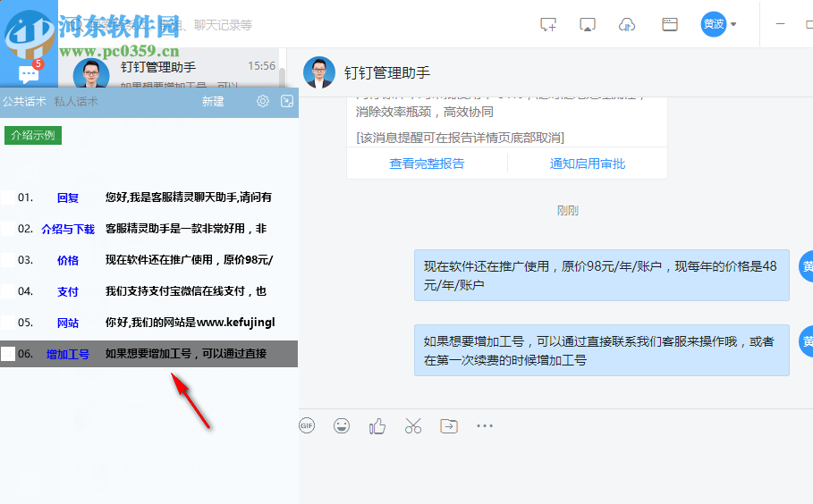Open the GIF picker in chat toolbar

point(307,425)
